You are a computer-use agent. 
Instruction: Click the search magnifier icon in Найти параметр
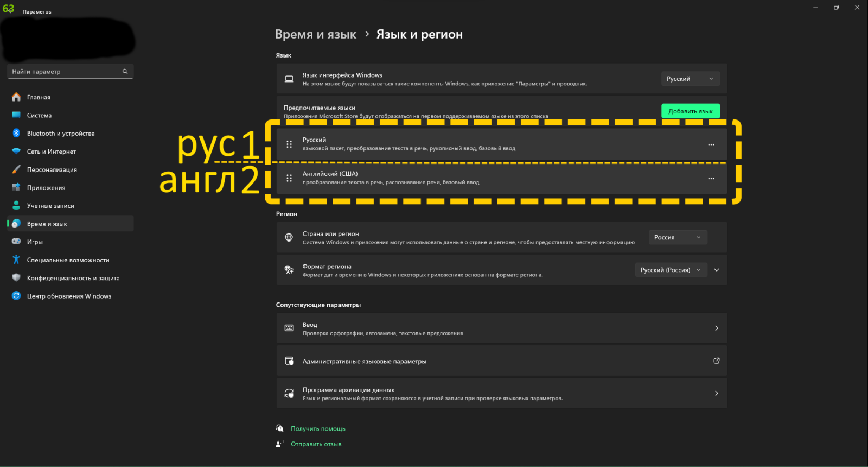[125, 71]
